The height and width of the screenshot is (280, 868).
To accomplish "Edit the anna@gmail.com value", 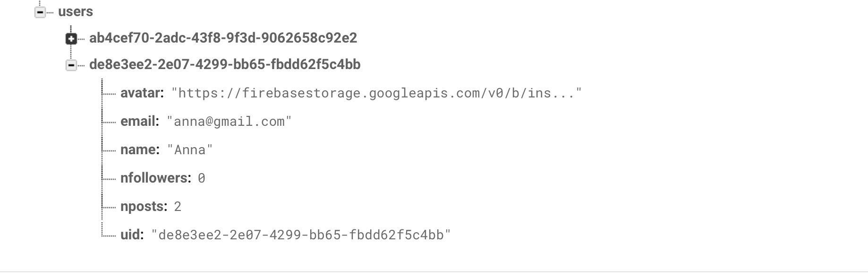I will point(230,122).
